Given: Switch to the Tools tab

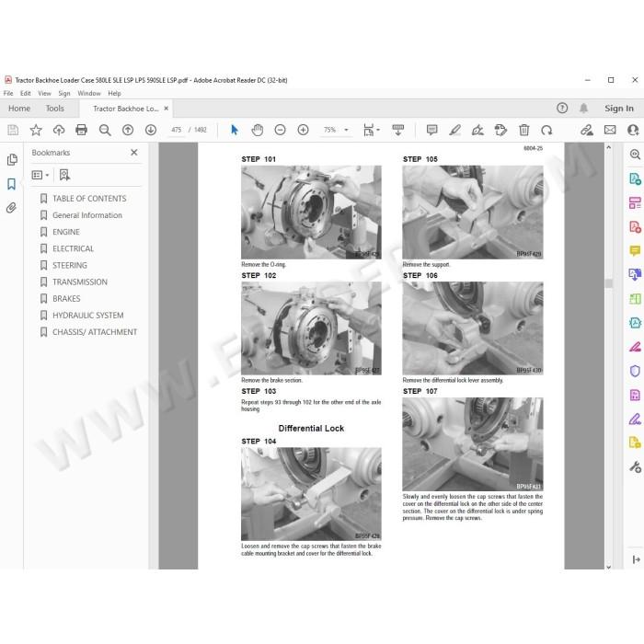Looking at the screenshot, I should pyautogui.click(x=54, y=109).
